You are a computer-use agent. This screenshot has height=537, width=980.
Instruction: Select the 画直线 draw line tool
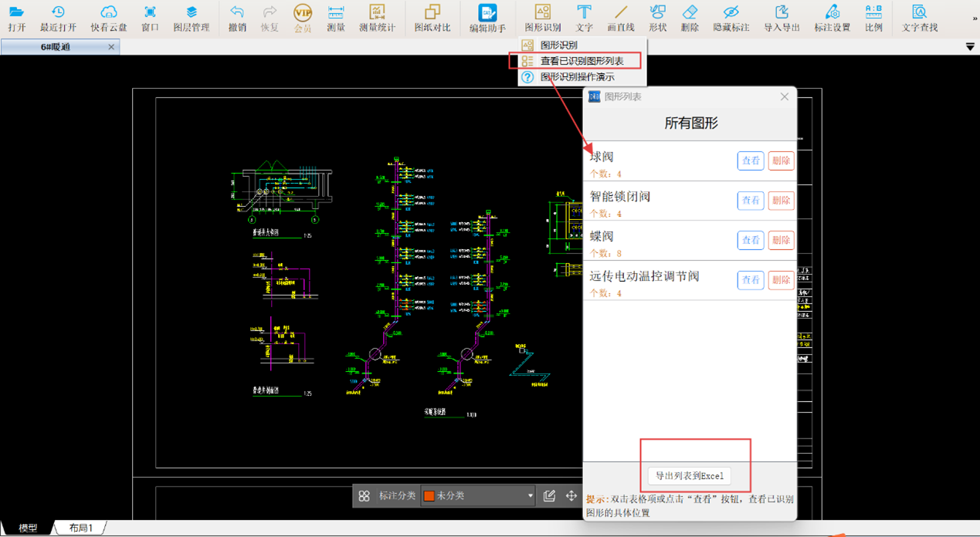click(620, 18)
